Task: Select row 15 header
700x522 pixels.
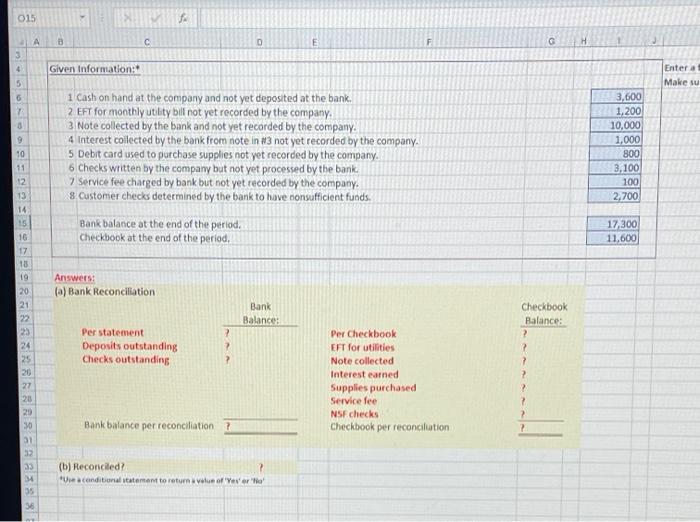Action: coord(22,223)
